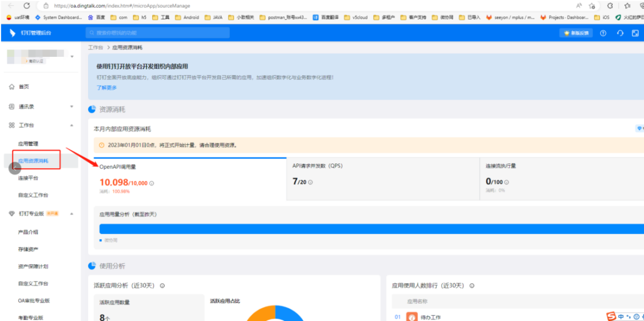Click the home icon beside 首页
The width and height of the screenshot is (644, 321).
[x=12, y=87]
